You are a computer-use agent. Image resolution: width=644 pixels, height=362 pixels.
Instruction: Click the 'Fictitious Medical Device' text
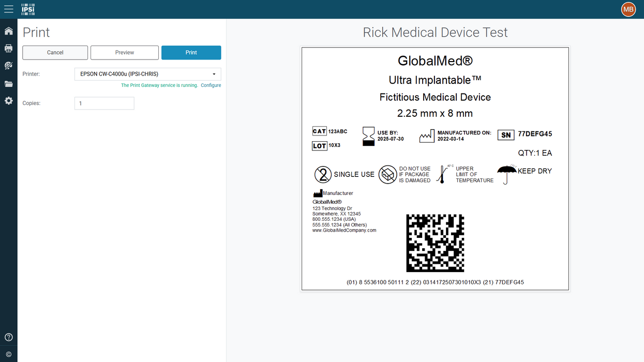point(435,97)
